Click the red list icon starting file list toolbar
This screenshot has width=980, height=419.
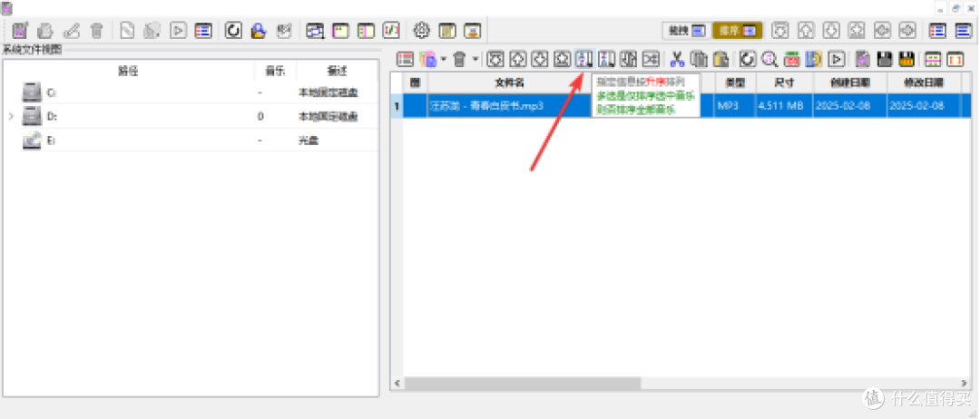click(x=406, y=59)
